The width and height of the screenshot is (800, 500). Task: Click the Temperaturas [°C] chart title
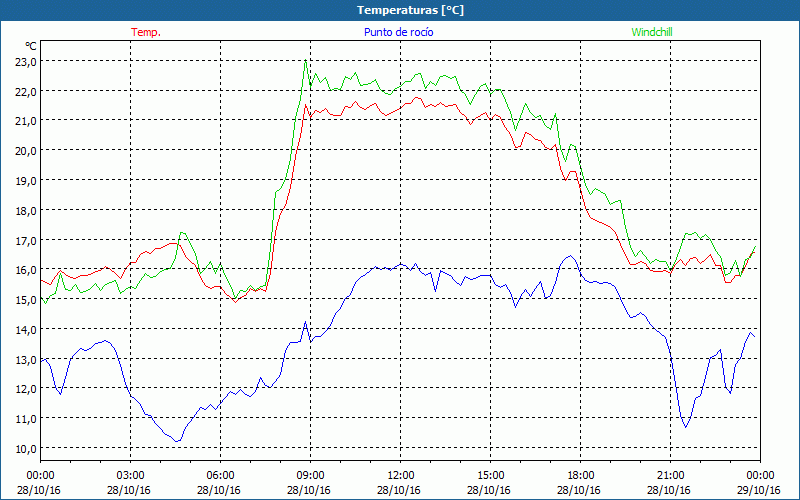[x=410, y=10]
